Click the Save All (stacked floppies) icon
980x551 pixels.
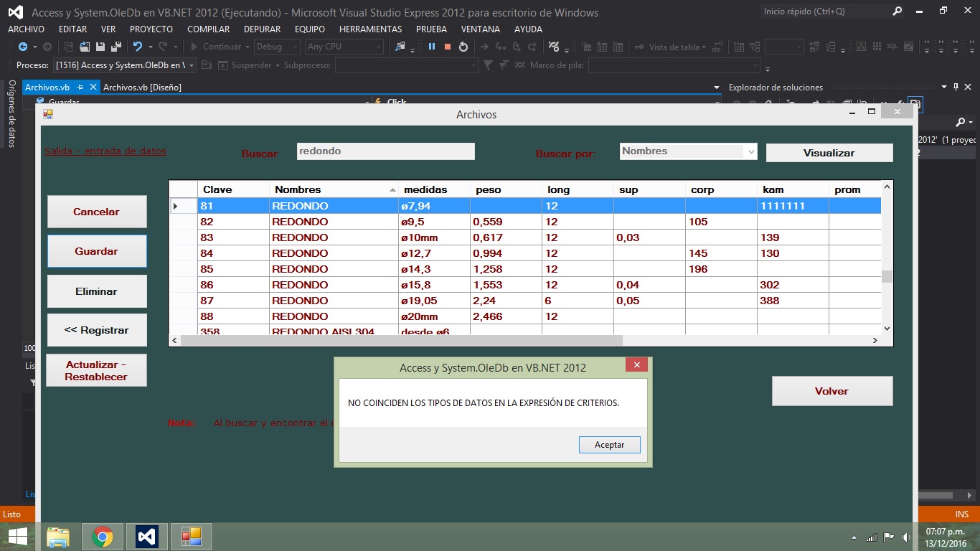(x=115, y=47)
